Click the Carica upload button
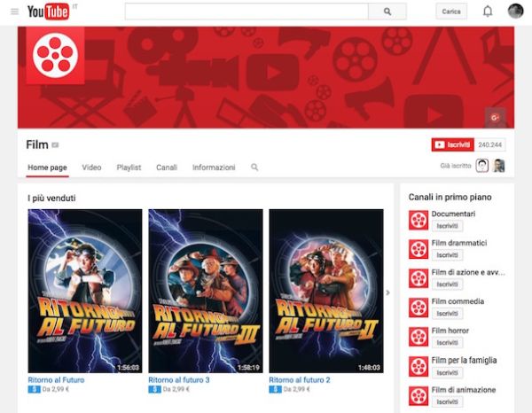Image resolution: width=532 pixels, height=413 pixels. [x=451, y=12]
